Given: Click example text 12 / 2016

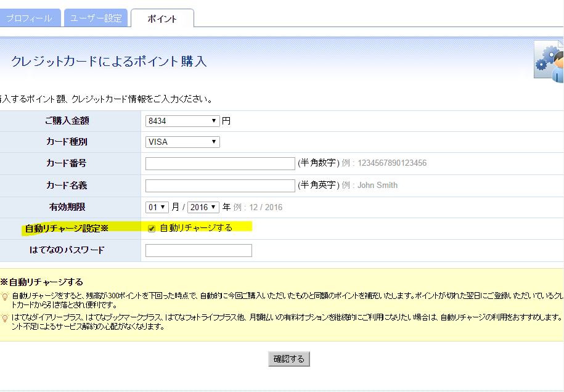Looking at the screenshot, I should click(x=266, y=208).
